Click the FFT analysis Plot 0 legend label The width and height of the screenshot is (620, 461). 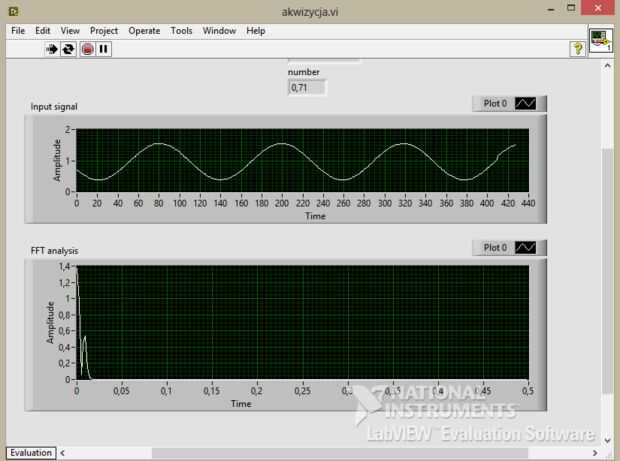pos(495,248)
